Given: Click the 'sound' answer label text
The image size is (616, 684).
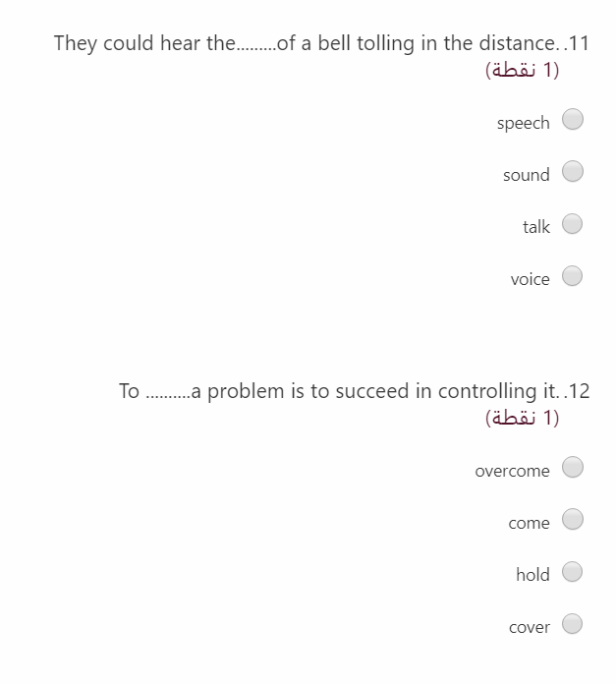Looking at the screenshot, I should point(527,175).
